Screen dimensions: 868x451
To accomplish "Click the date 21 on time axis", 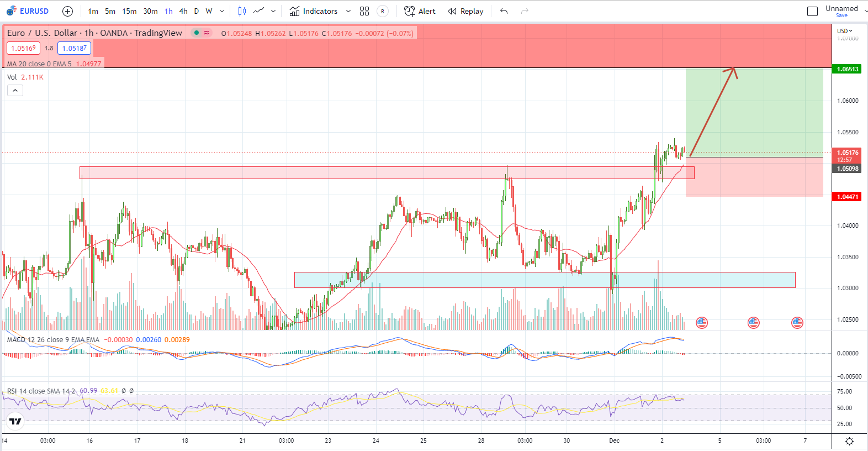I will pyautogui.click(x=242, y=440).
